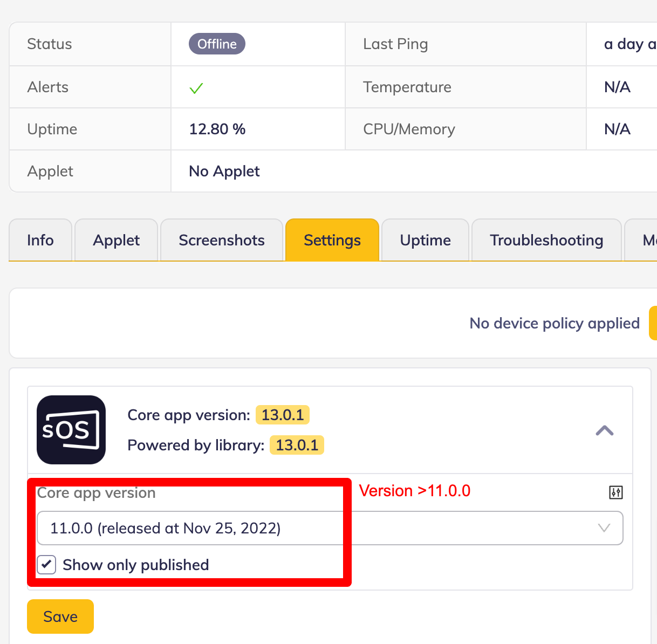The height and width of the screenshot is (644, 657).
Task: Click the Powered by library 13.0.1 badge
Action: pyautogui.click(x=297, y=445)
